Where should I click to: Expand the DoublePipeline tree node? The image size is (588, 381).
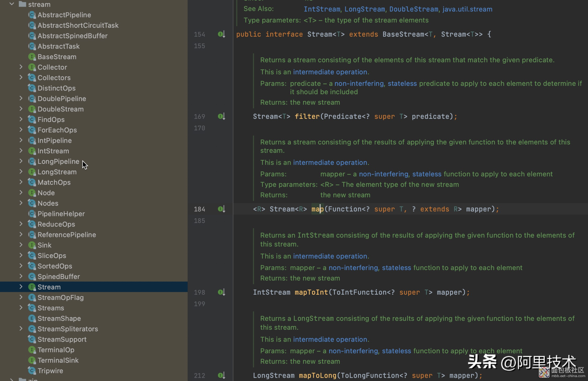[21, 98]
